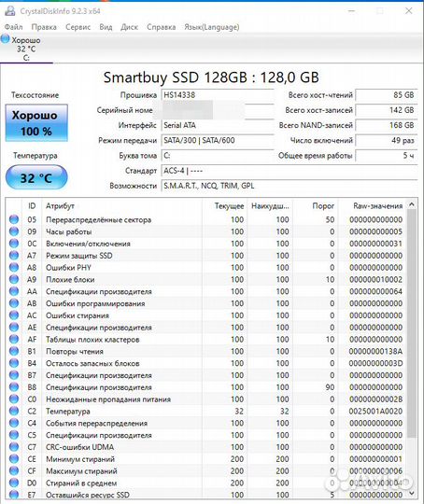
Task: Click status icon for Включения/отключения row
Action: pos(14,244)
